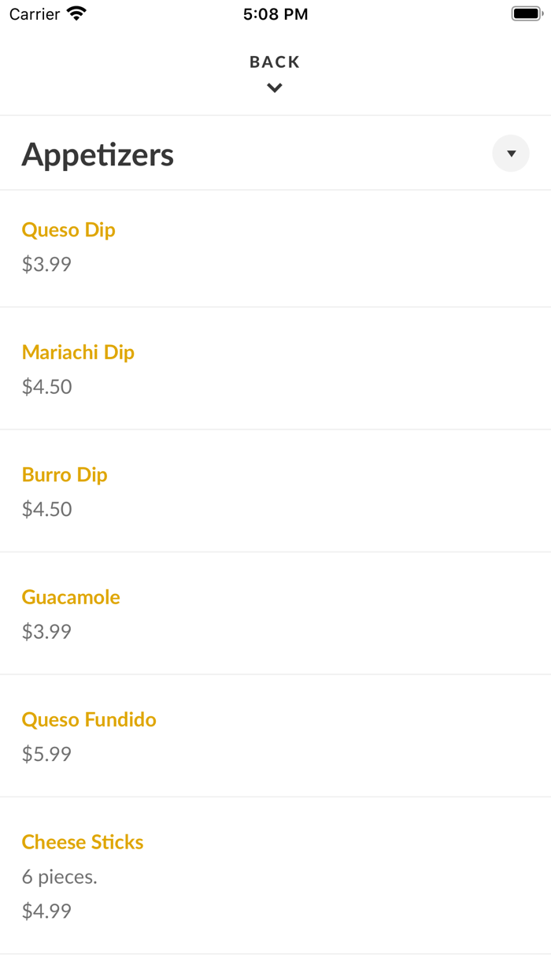Tap the 5:08 PM clock in the status bar
551x980 pixels.
(275, 13)
